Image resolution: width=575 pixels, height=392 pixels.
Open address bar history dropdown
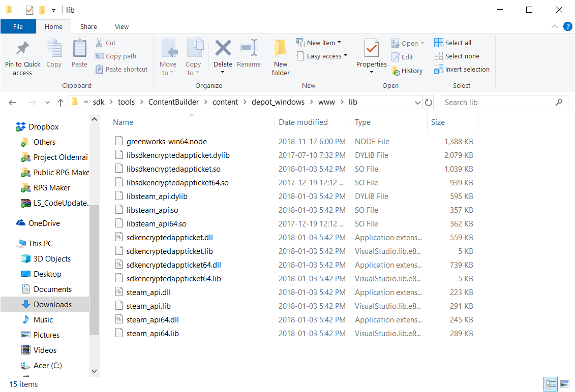(x=418, y=103)
